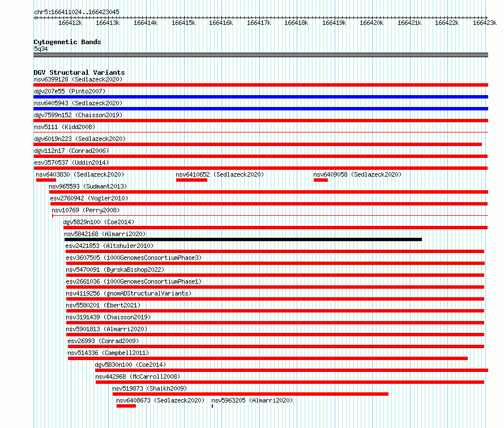Open nsv965593 (Sudmant2013) label

tap(88, 186)
